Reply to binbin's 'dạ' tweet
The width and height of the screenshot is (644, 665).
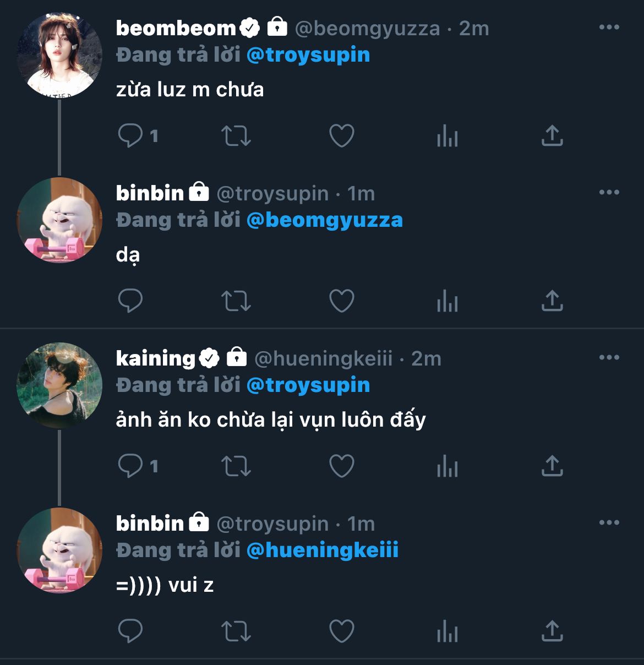pos(130,301)
